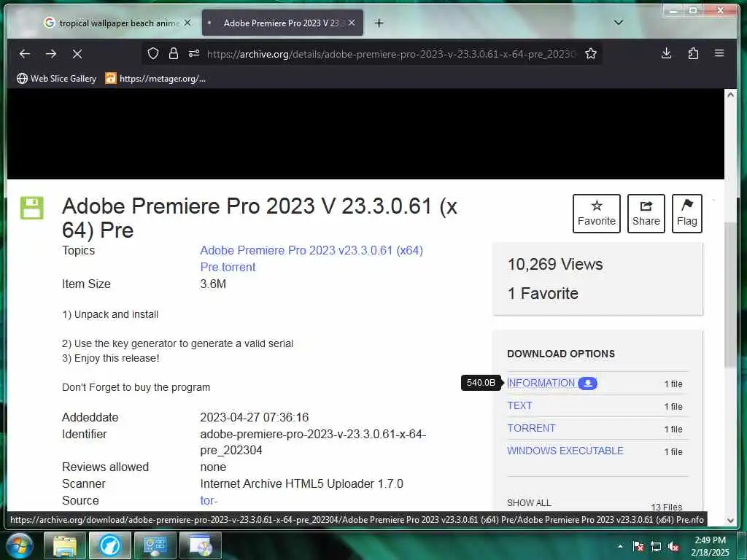This screenshot has width=747, height=560.
Task: Click SHOW ALL download files
Action: point(529,503)
